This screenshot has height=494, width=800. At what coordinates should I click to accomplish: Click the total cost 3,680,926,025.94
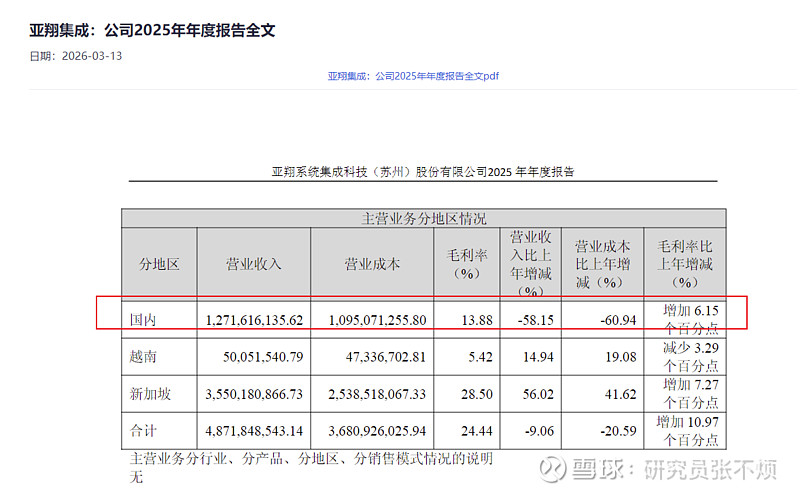tap(377, 431)
